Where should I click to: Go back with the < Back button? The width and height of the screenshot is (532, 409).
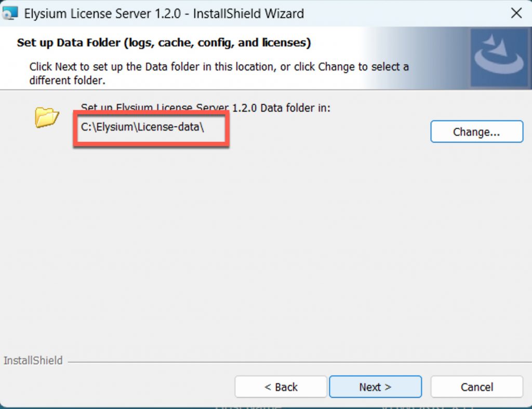[281, 387]
